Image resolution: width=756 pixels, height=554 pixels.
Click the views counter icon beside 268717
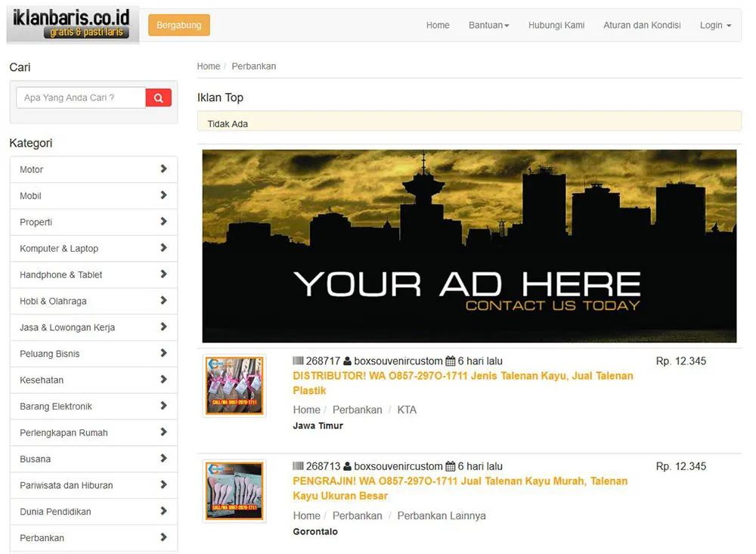coord(298,361)
